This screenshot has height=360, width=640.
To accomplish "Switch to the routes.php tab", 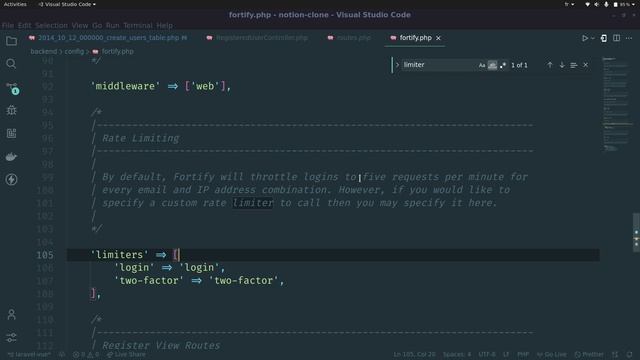I will pos(349,38).
